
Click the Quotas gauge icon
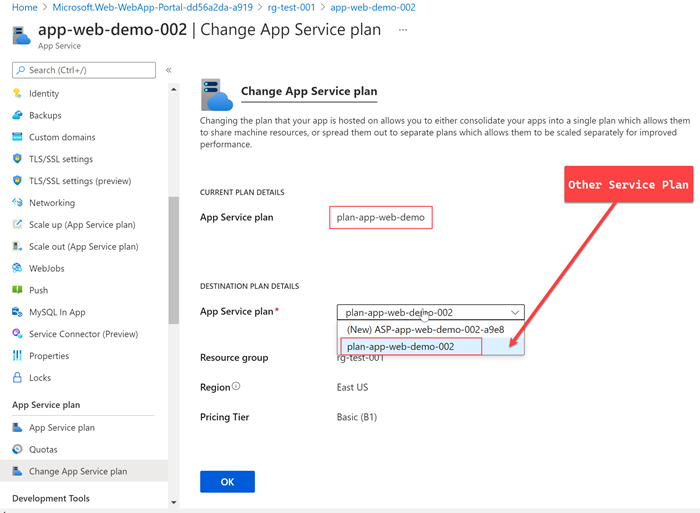tap(17, 449)
